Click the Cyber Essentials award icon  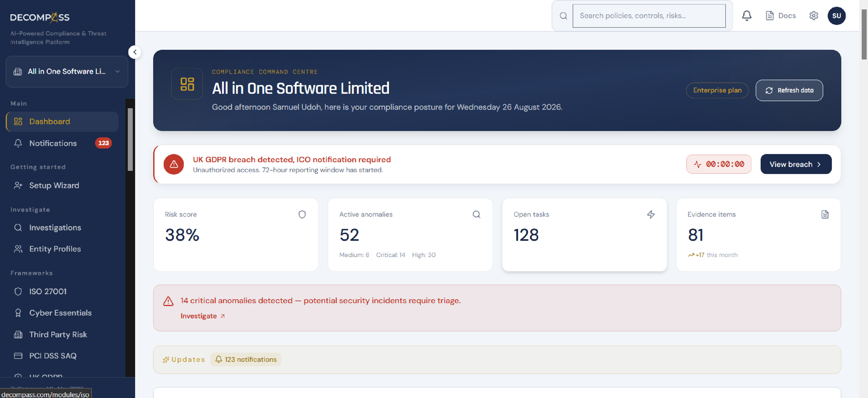(18, 313)
